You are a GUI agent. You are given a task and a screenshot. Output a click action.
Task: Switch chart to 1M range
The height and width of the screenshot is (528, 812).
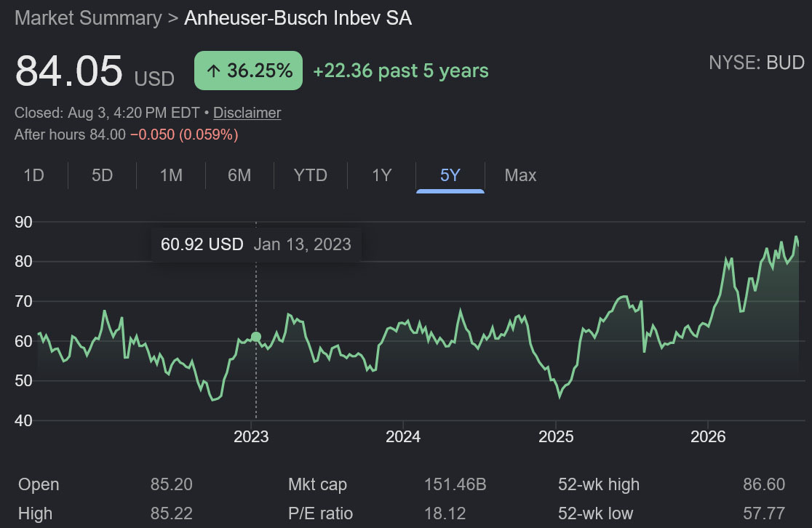point(171,175)
